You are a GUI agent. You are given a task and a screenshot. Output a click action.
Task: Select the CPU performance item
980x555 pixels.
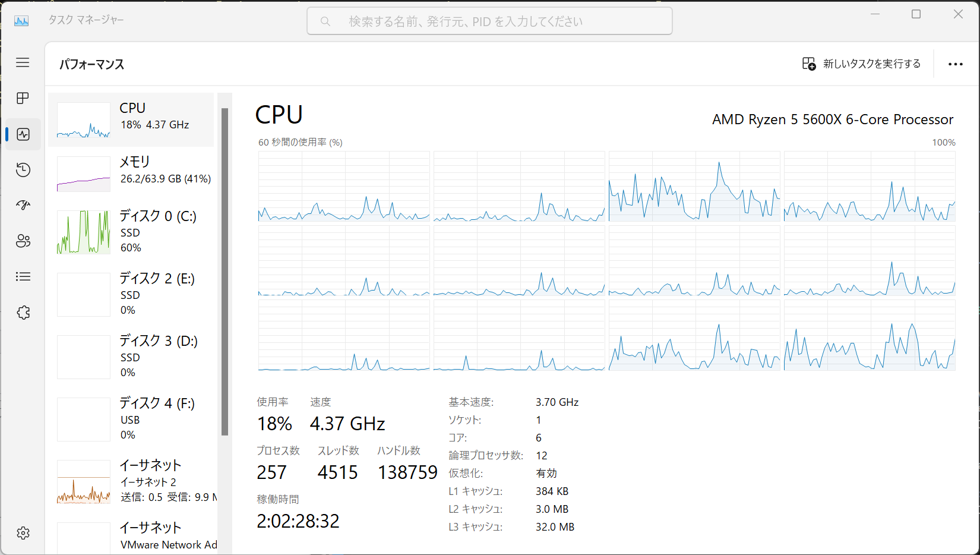pos(131,119)
